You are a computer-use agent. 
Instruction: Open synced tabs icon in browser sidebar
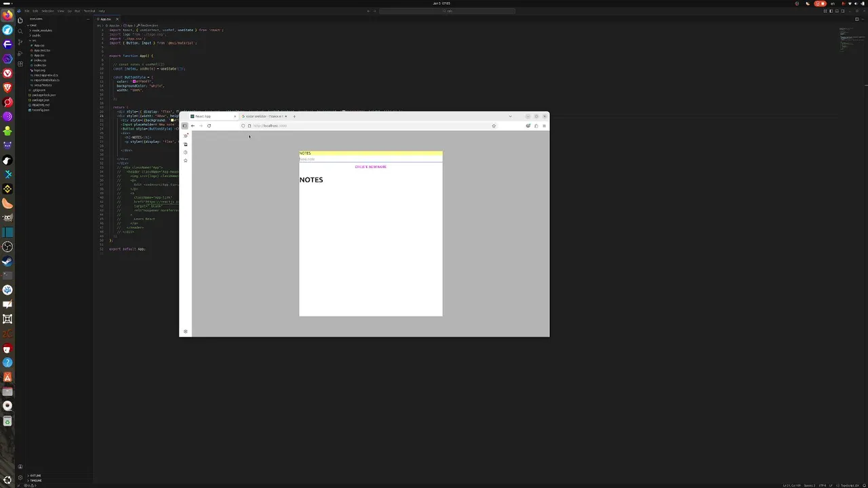[185, 144]
